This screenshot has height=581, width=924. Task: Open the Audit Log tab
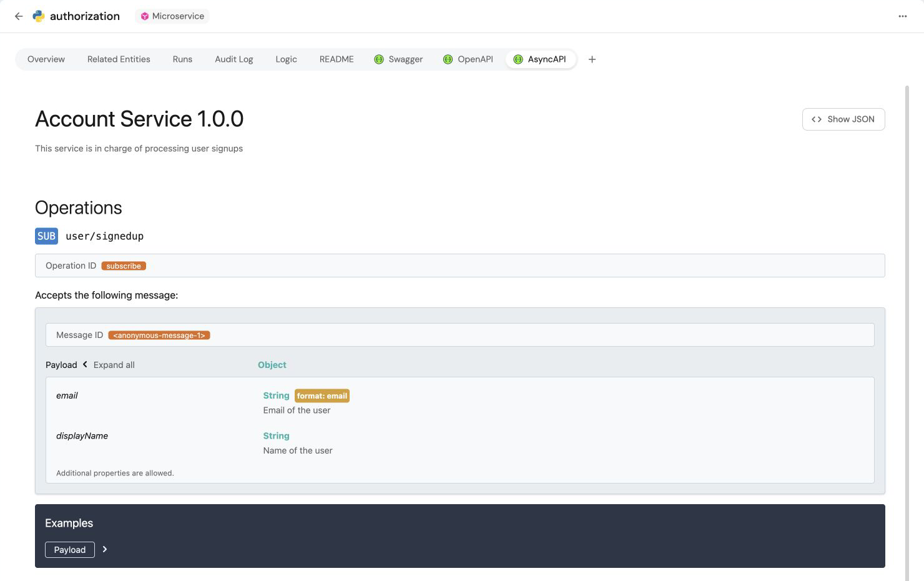(234, 59)
